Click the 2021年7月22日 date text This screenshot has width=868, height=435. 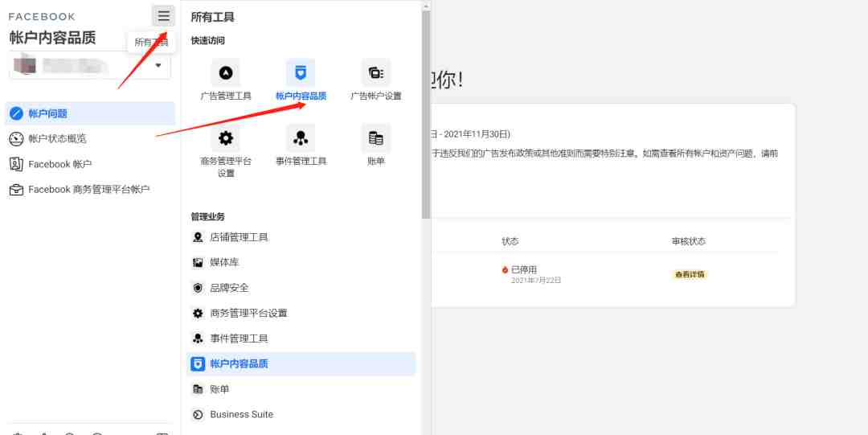536,281
